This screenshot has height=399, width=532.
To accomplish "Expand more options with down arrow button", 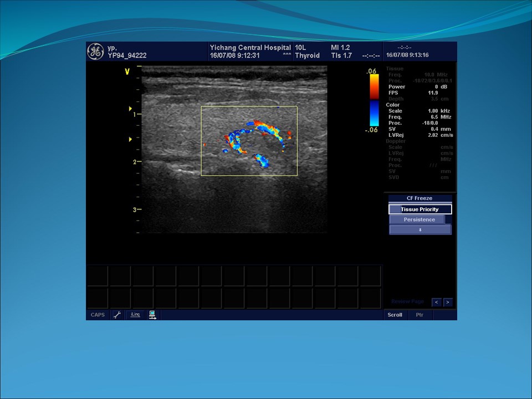I will [x=420, y=229].
